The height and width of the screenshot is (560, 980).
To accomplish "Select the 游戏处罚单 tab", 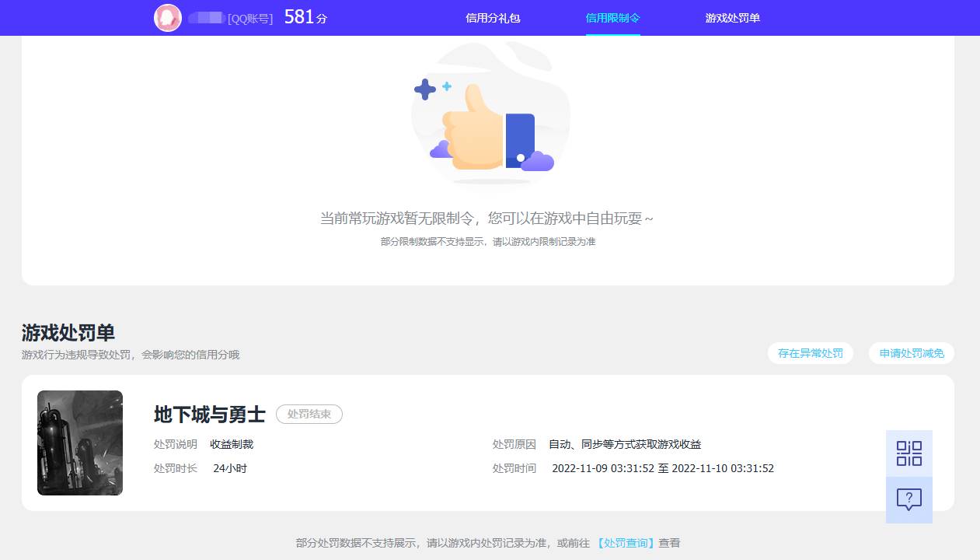I will click(x=731, y=17).
